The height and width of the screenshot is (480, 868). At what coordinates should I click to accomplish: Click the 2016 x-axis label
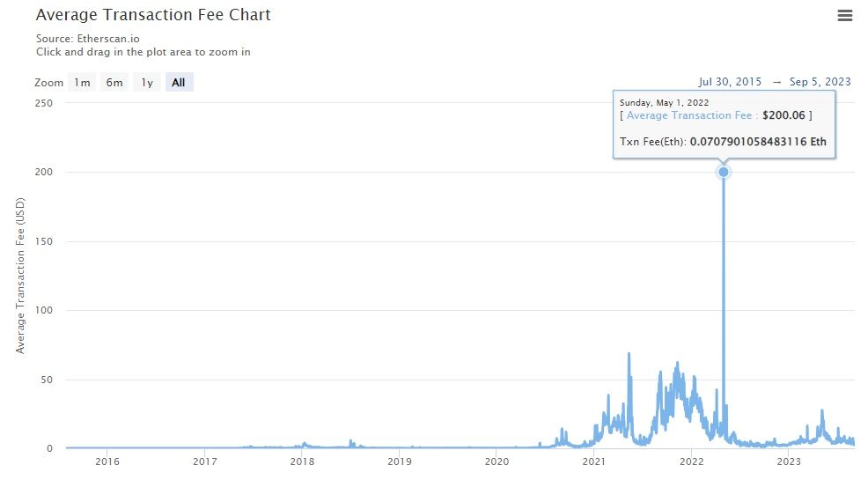click(x=107, y=462)
